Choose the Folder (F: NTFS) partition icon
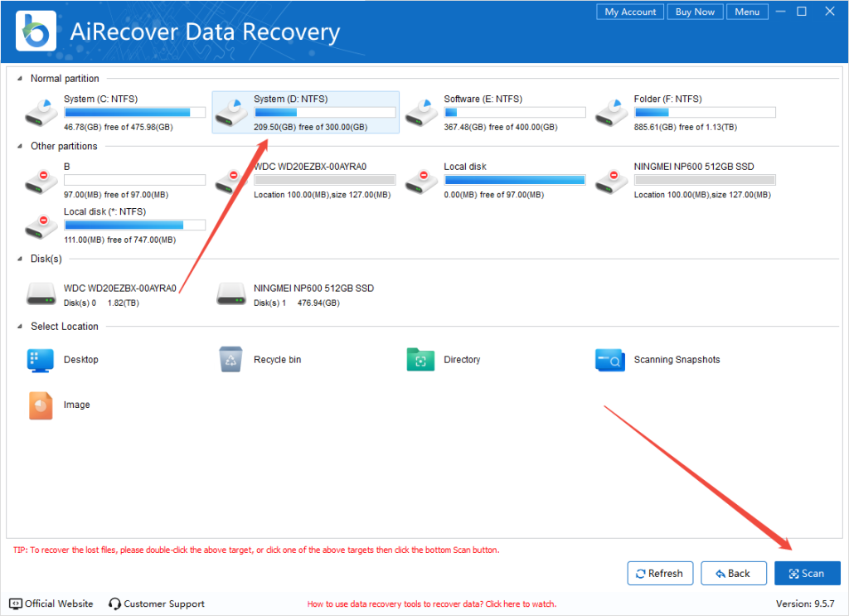Screen dimensions: 849x616 click(x=612, y=112)
